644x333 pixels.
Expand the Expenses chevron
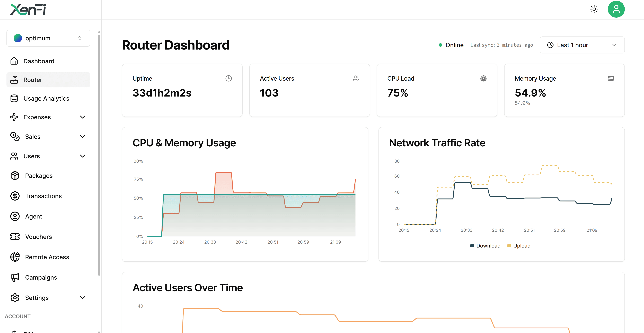(x=83, y=117)
